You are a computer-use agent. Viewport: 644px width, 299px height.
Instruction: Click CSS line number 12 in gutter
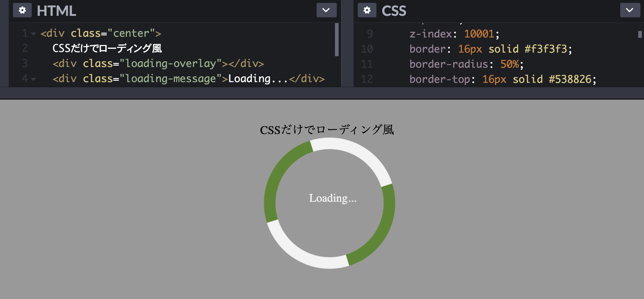367,79
